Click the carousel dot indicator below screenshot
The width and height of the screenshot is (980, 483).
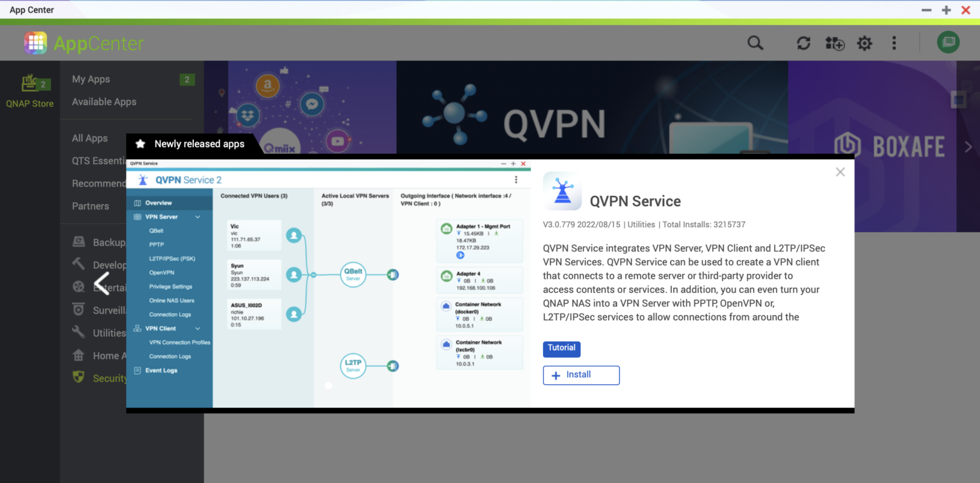pyautogui.click(x=328, y=385)
